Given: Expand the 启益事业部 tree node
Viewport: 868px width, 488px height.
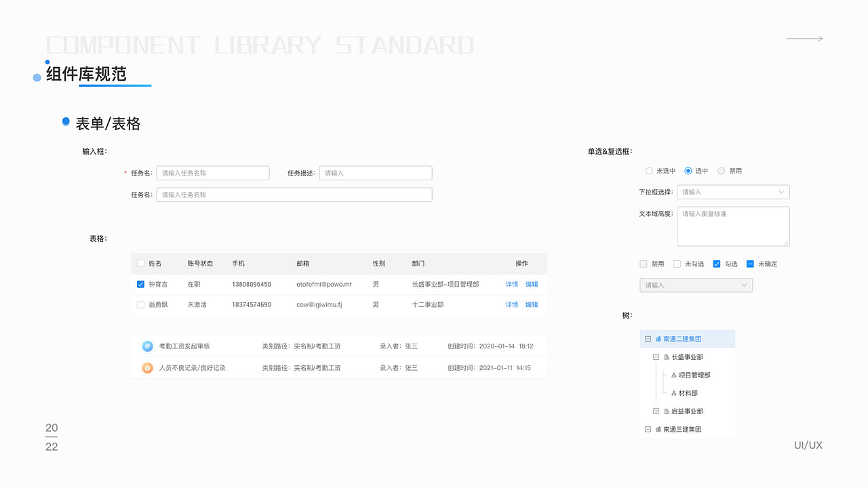Looking at the screenshot, I should coord(656,411).
